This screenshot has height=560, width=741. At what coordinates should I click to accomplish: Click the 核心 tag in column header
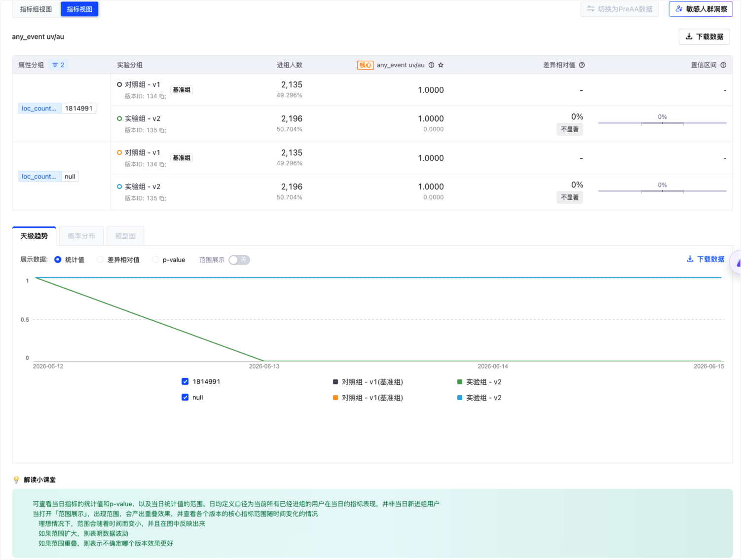[x=366, y=65]
